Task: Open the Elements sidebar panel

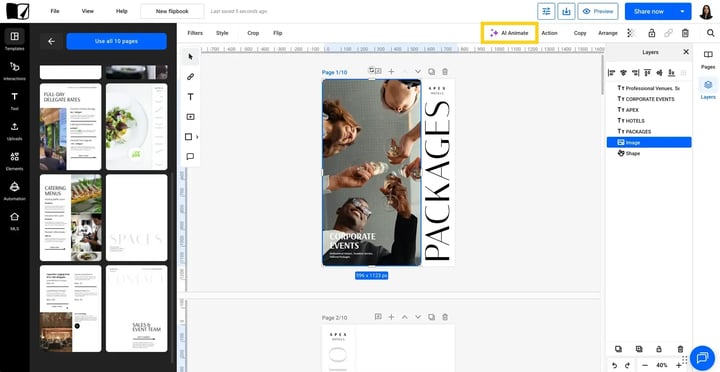Action: tap(15, 161)
